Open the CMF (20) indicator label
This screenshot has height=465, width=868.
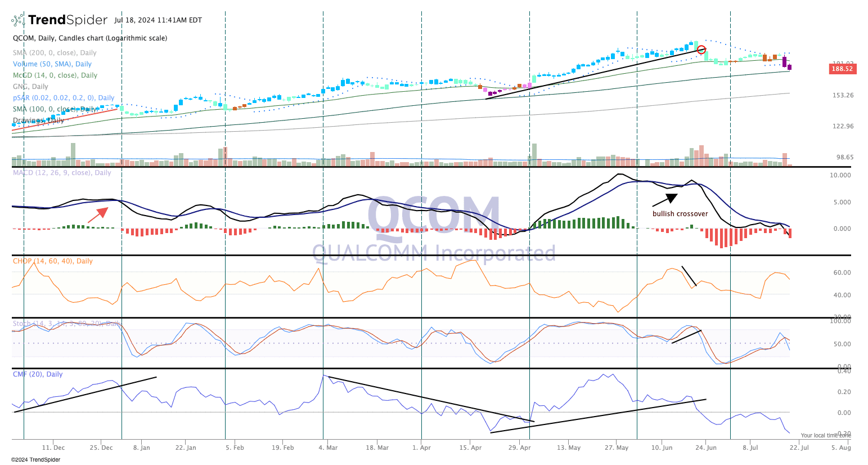click(38, 374)
